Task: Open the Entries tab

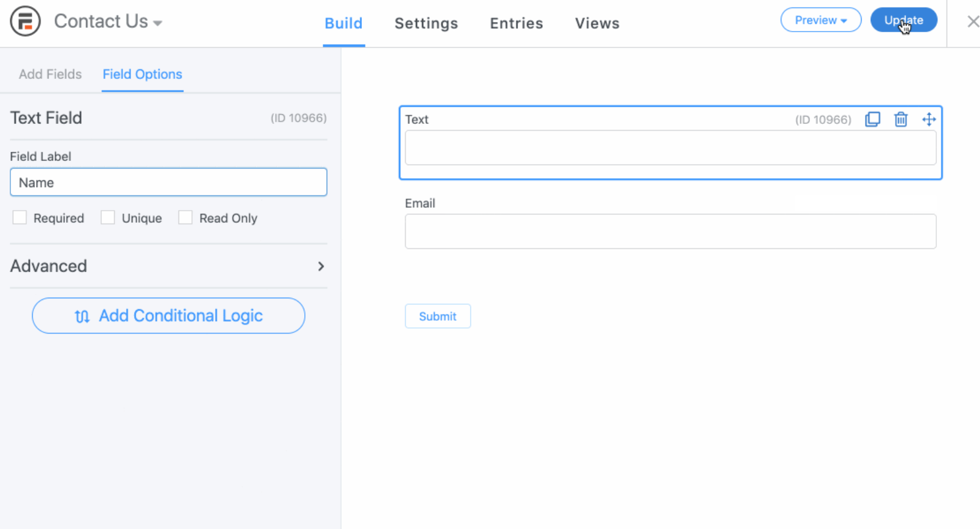Action: pos(516,23)
